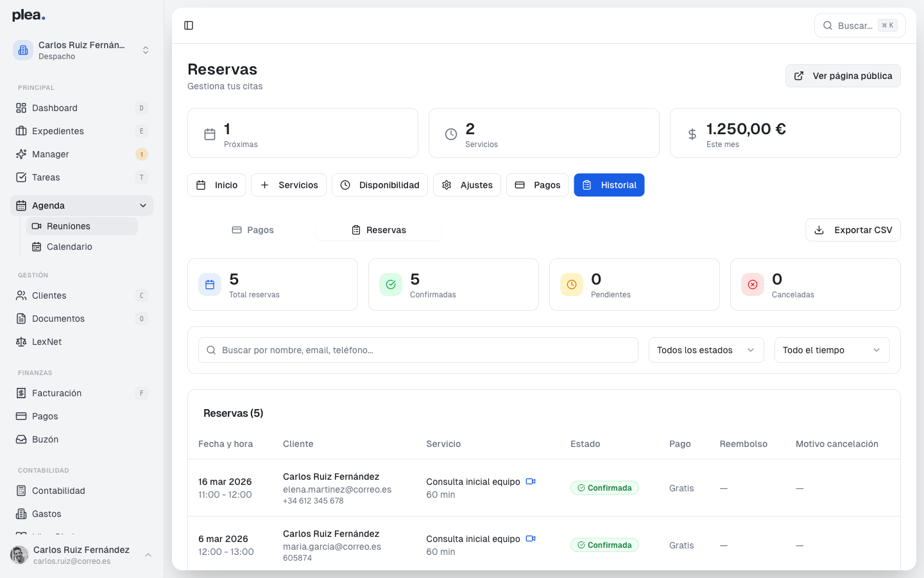
Task: Expand the user menu chevron at bottom
Action: click(x=148, y=555)
